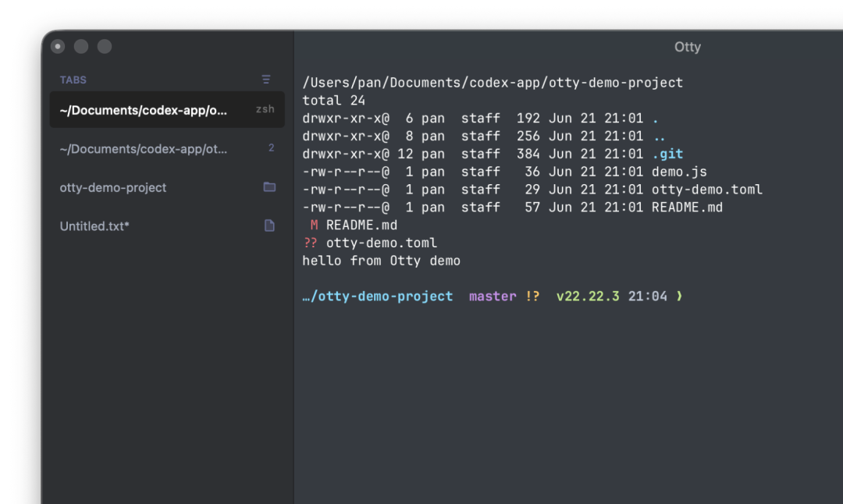Screen dimensions: 843x504
Task: Click the number 2 badge on the second tab
Action: (x=271, y=147)
